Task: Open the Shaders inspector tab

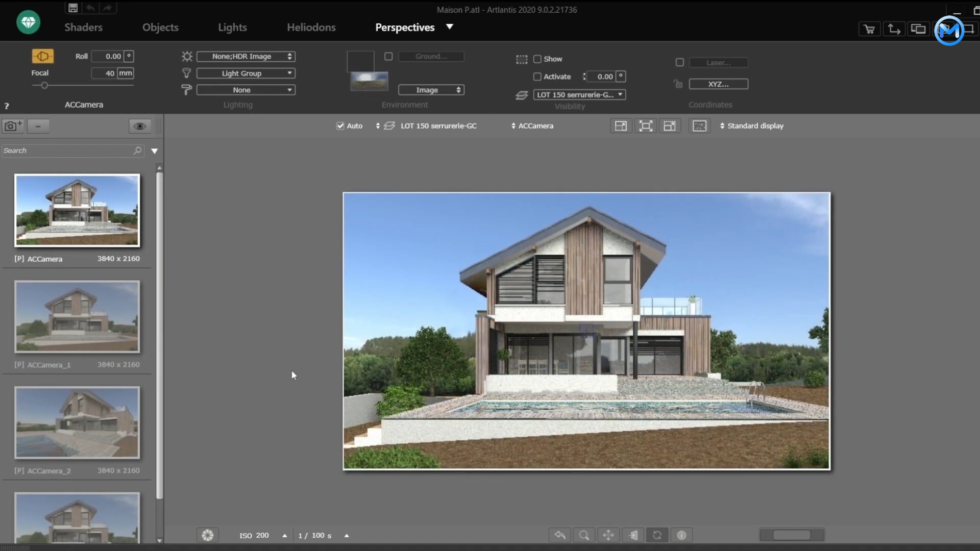Action: tap(83, 28)
